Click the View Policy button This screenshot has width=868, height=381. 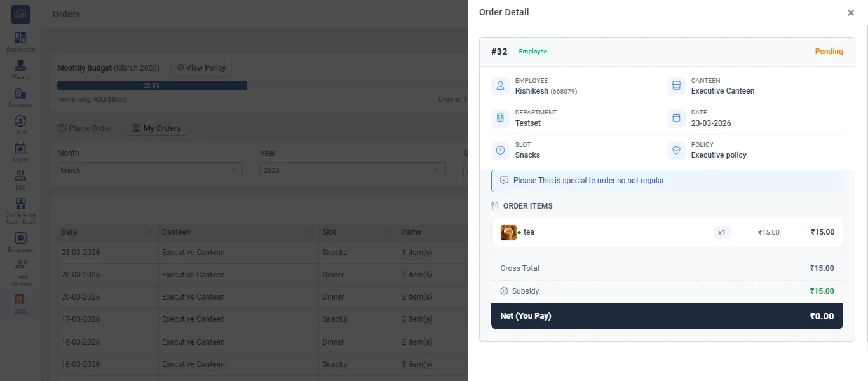(x=201, y=68)
